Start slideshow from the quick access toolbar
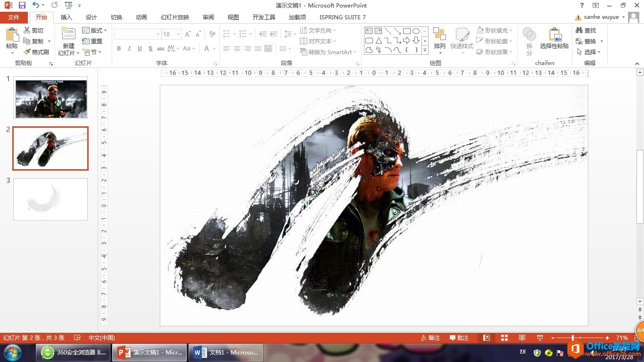 (68, 5)
